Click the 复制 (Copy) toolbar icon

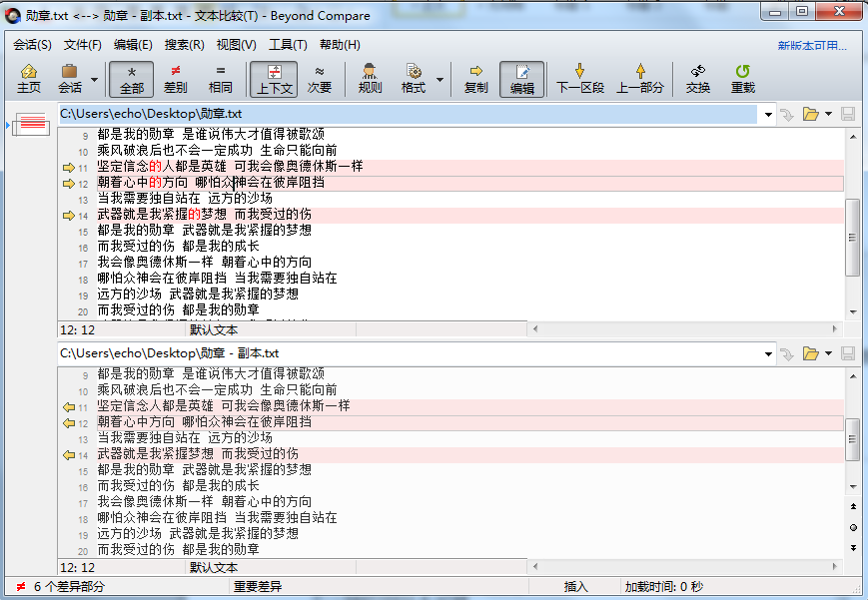[476, 78]
